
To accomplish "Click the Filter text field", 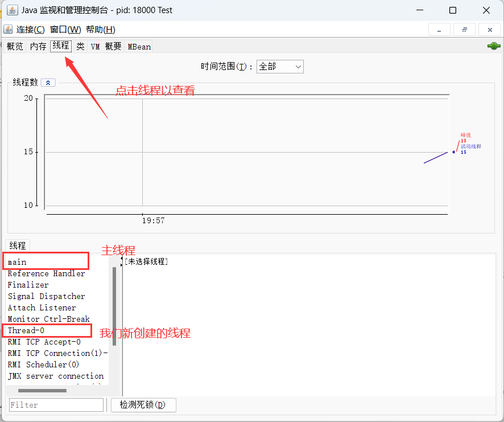I will [56, 405].
